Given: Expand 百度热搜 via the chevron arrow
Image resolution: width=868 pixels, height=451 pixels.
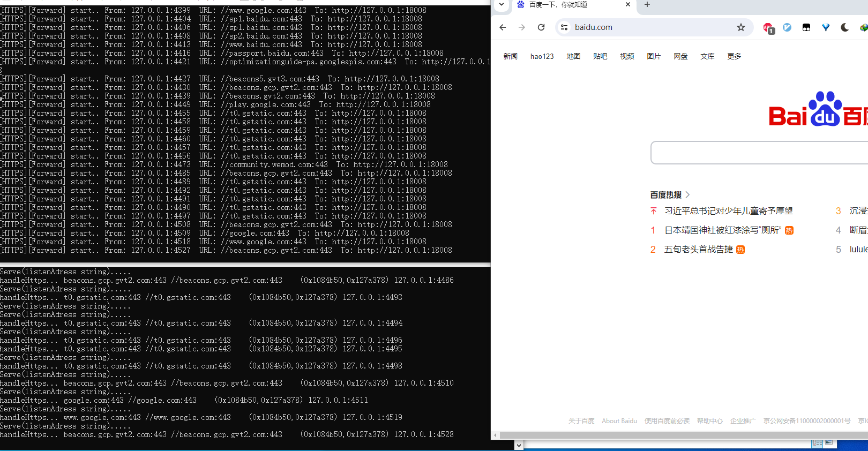Looking at the screenshot, I should pos(687,195).
